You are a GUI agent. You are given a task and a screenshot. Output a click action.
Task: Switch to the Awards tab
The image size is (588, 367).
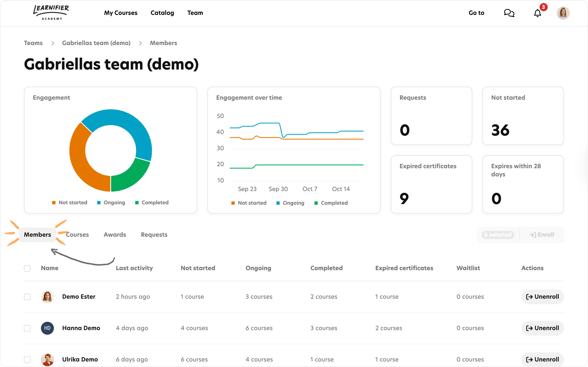tap(115, 234)
